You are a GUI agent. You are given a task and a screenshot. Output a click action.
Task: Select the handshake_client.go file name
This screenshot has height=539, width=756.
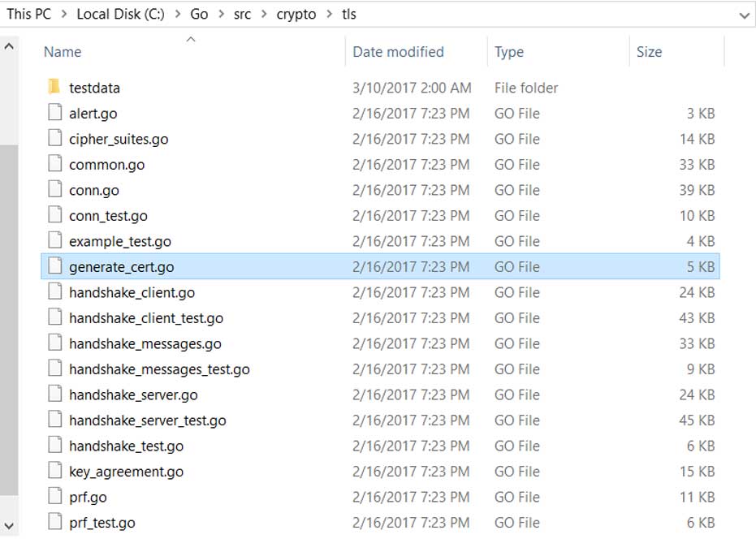pos(132,293)
